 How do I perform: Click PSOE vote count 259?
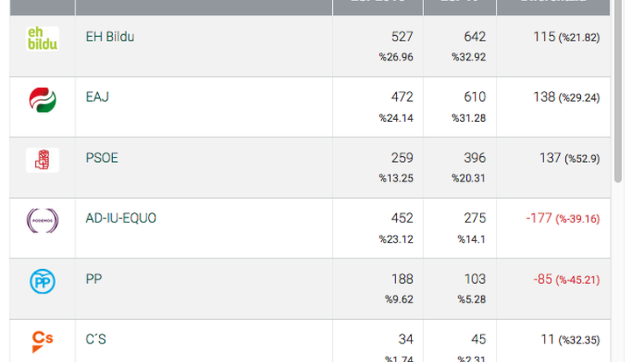(x=402, y=158)
